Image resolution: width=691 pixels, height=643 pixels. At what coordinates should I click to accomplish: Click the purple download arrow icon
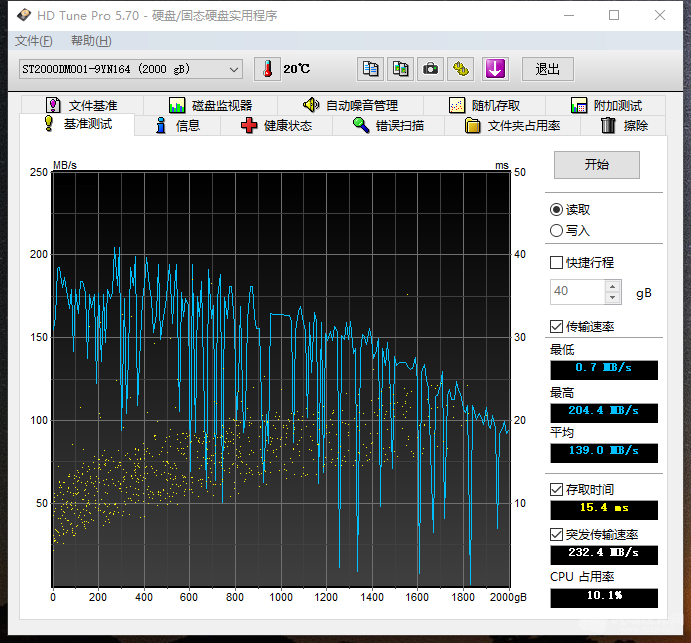pyautogui.click(x=495, y=69)
